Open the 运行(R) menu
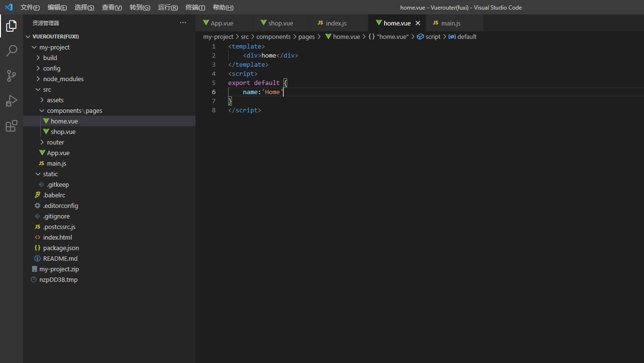The width and height of the screenshot is (644, 363). [168, 8]
